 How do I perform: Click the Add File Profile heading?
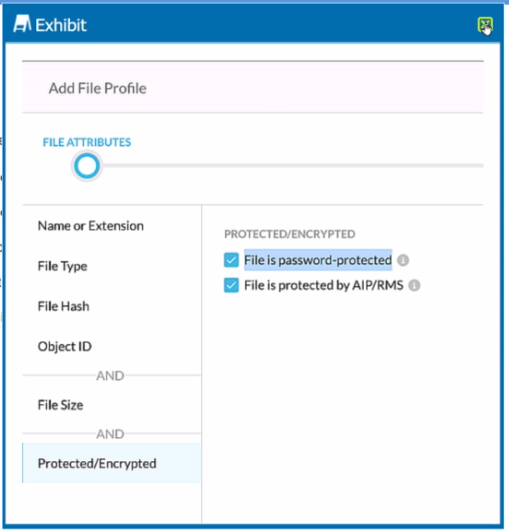(x=98, y=88)
